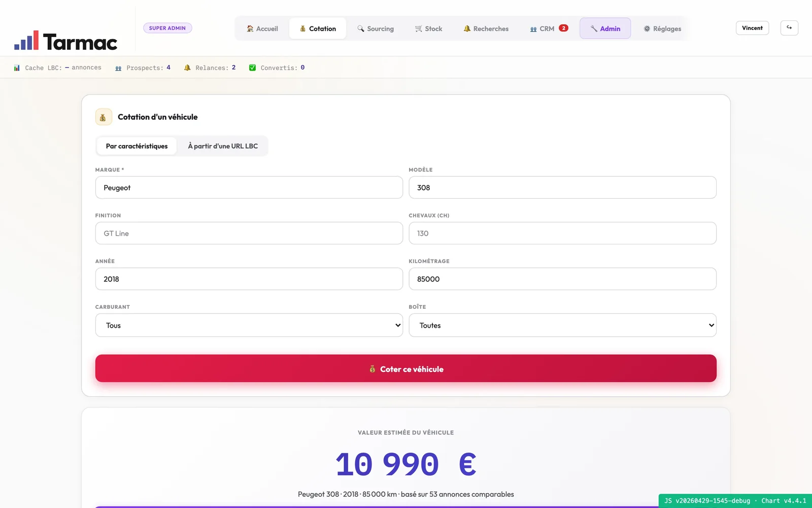Click the green checkmark icon next to Convertis
Screen dimensions: 812x508
click(252, 68)
